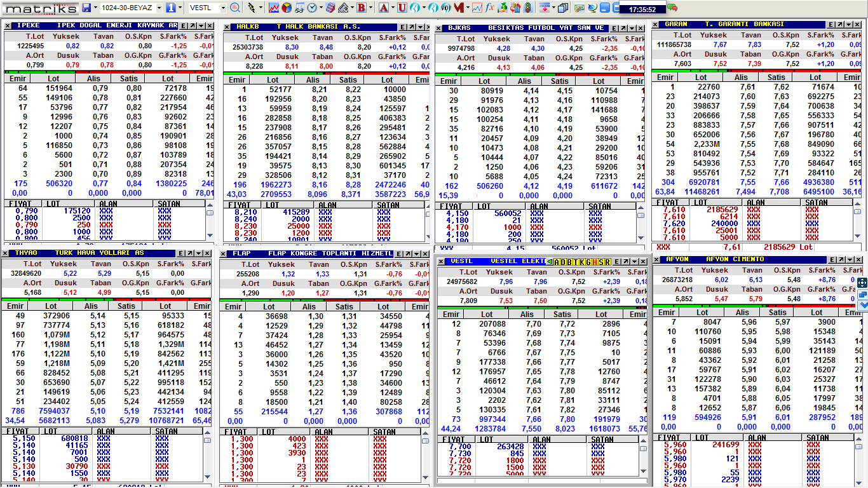The width and height of the screenshot is (868, 488).
Task: Open the VESTL symbol dropdown
Action: click(223, 8)
